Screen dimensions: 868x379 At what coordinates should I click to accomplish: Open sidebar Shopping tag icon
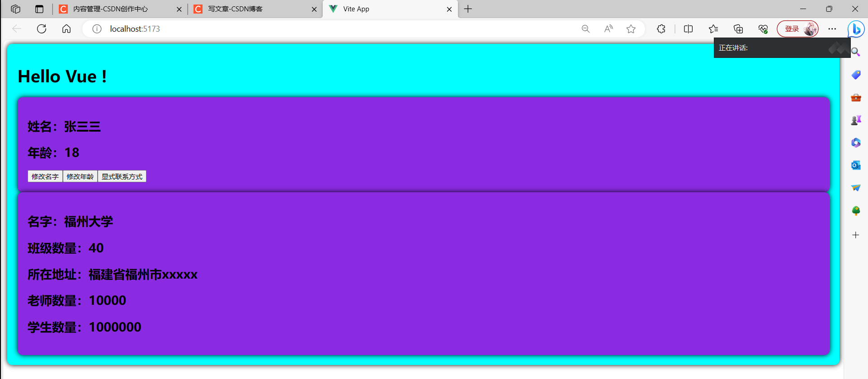coord(856,75)
